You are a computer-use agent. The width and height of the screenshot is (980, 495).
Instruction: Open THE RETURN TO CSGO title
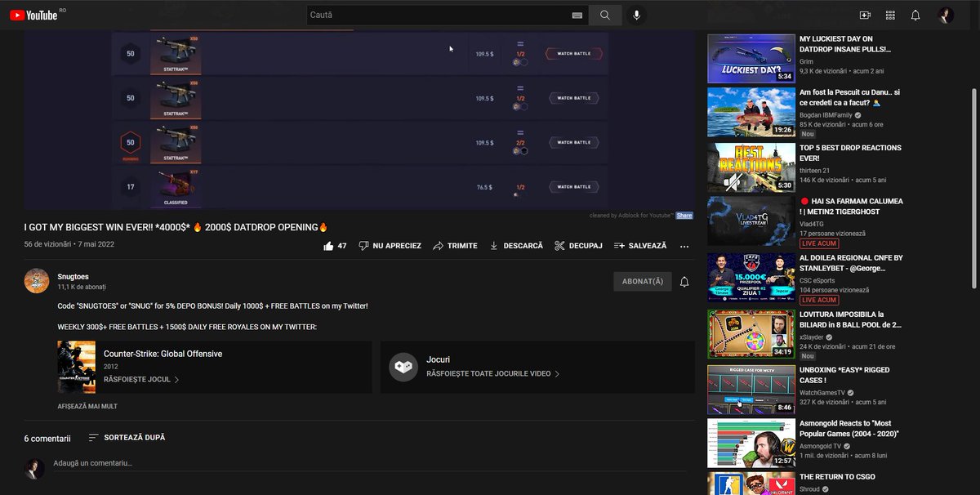(839, 477)
